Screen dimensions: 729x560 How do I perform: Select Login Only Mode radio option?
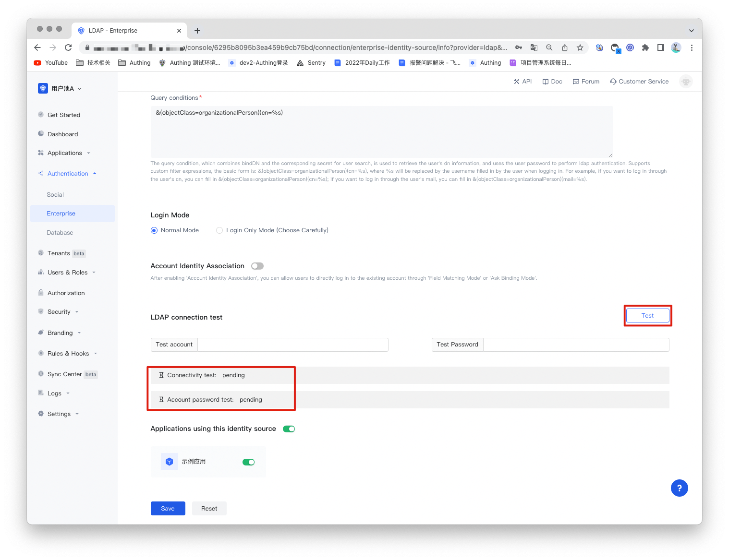[x=219, y=230]
